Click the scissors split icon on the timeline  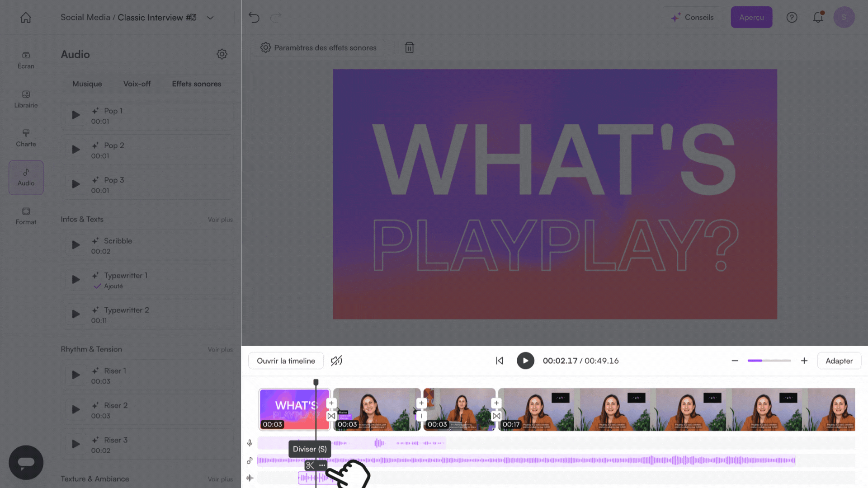[x=310, y=465]
